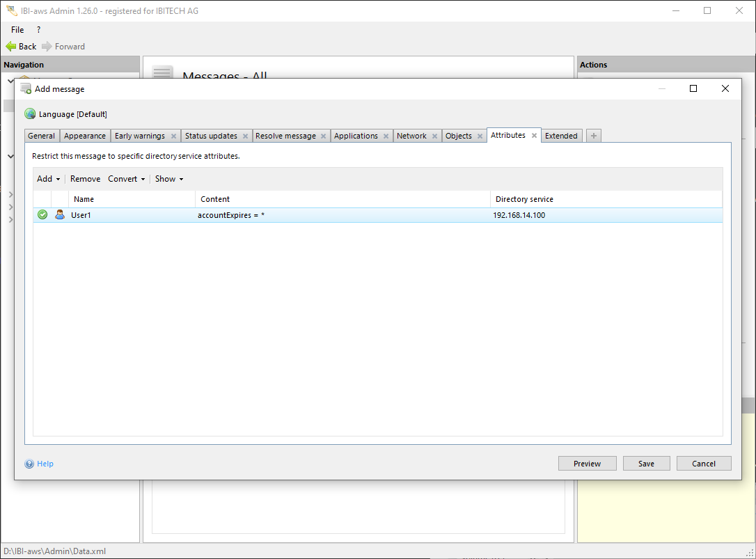
Task: Sort by Directory service column header
Action: coord(524,199)
